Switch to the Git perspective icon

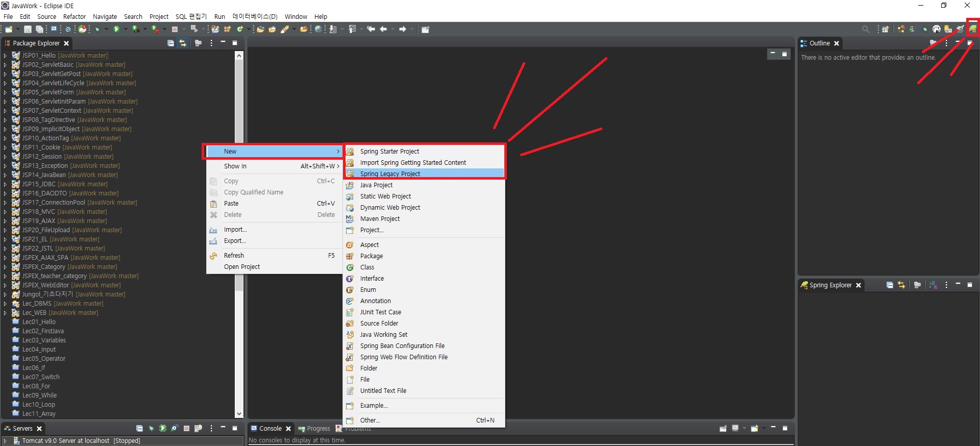click(948, 30)
